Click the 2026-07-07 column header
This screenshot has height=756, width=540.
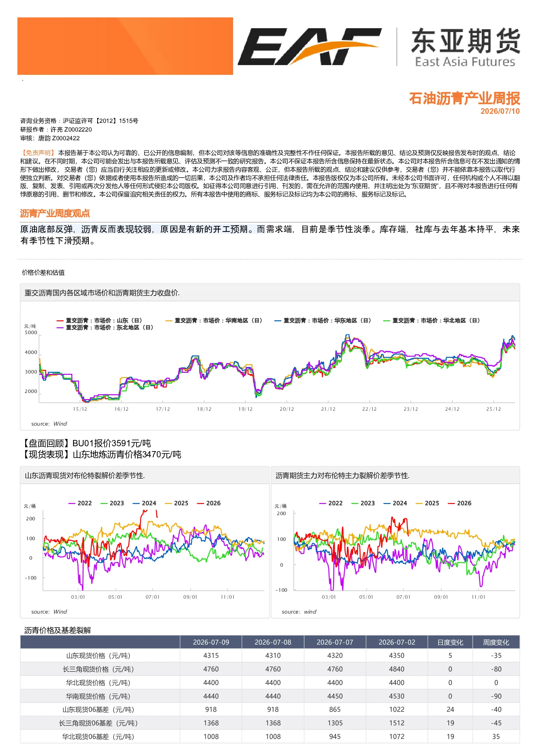(x=335, y=642)
